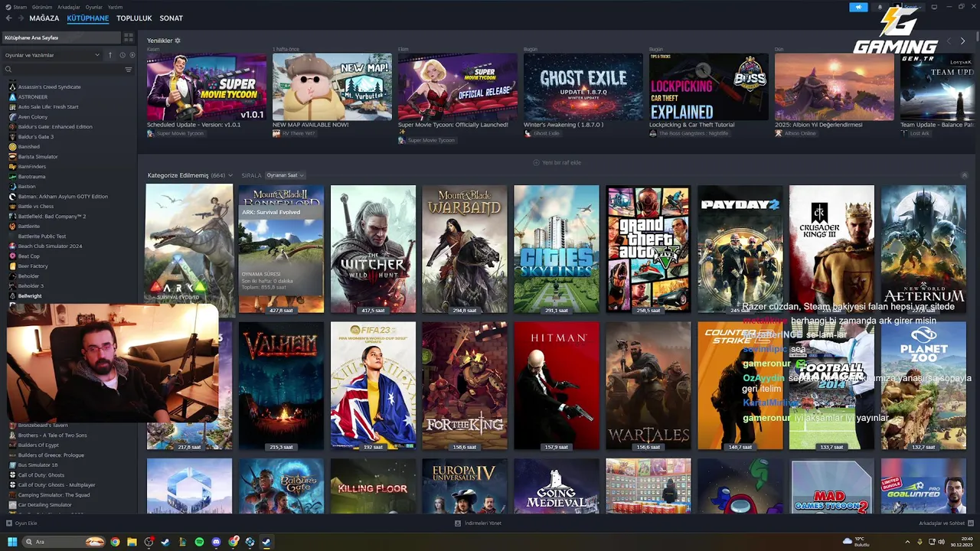Select ASTRONEER in game list

tap(33, 96)
